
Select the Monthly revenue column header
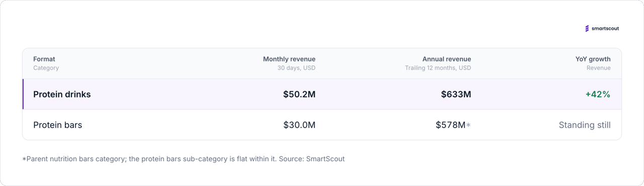289,59
